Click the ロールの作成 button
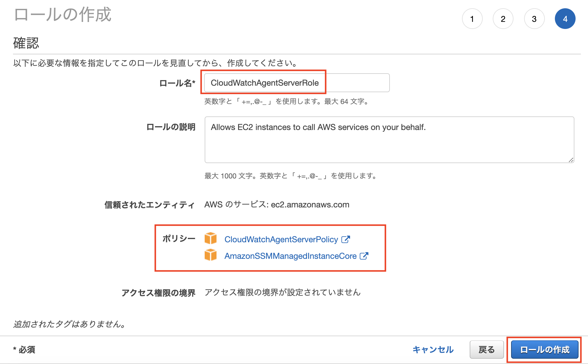588x364 pixels. 545,350
